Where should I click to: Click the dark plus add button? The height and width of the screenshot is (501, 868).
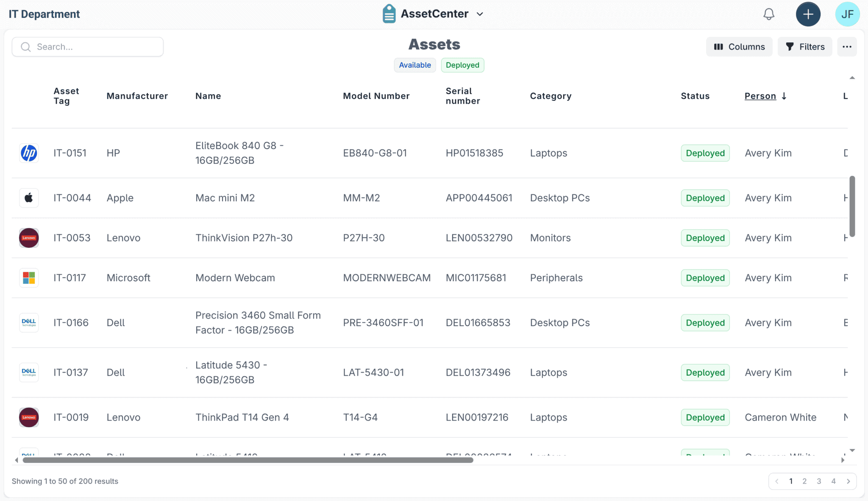pos(808,14)
